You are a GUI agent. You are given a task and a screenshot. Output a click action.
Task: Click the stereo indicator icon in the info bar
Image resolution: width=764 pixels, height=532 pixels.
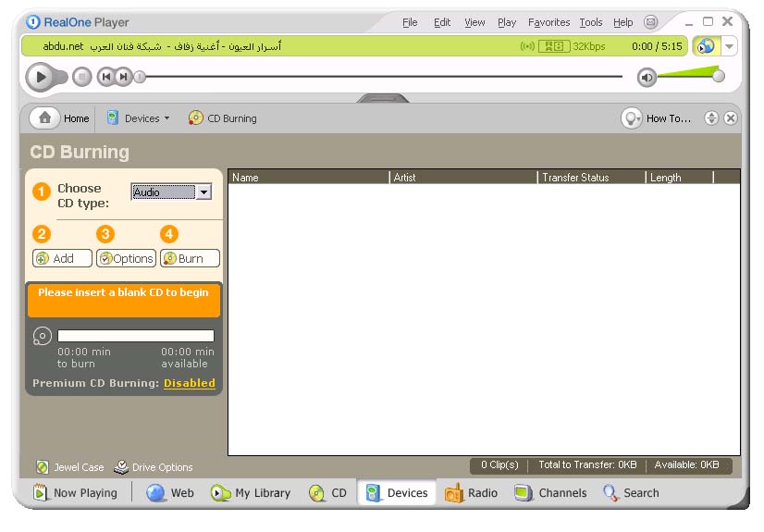point(554,46)
